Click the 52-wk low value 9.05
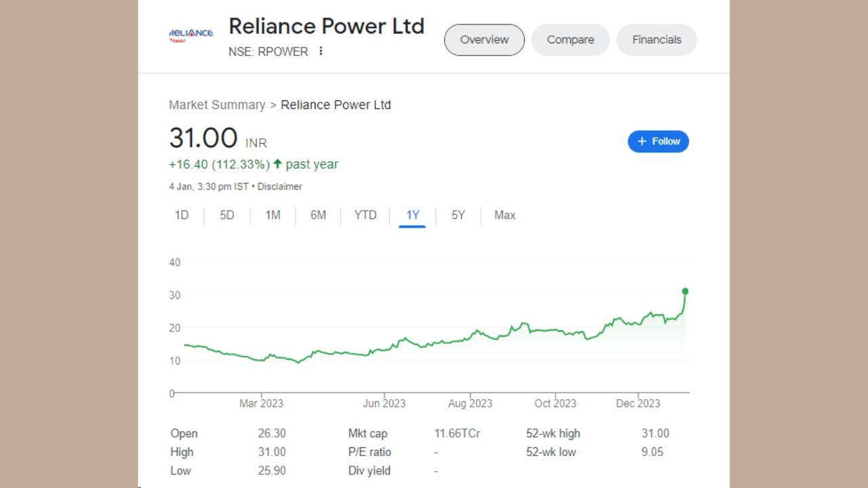868x488 pixels. pyautogui.click(x=652, y=452)
